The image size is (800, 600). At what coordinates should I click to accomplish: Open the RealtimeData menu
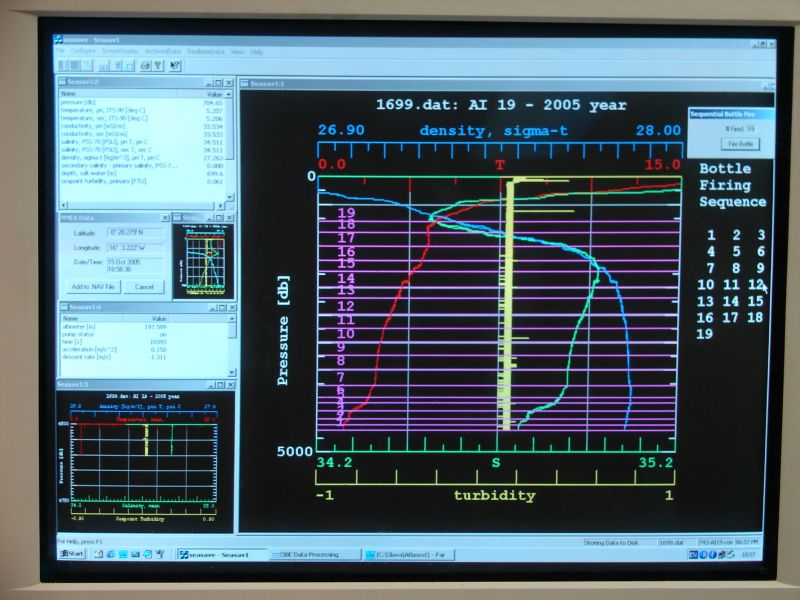[x=205, y=51]
